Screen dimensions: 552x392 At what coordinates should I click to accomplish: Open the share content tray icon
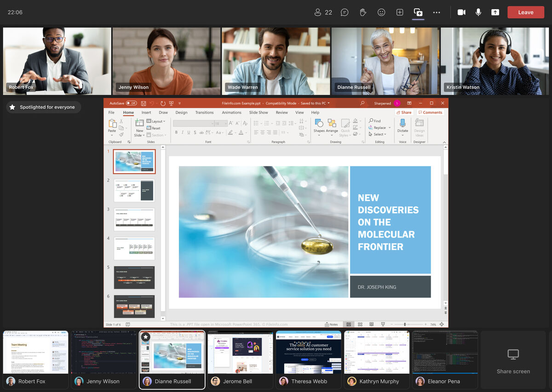pos(418,12)
